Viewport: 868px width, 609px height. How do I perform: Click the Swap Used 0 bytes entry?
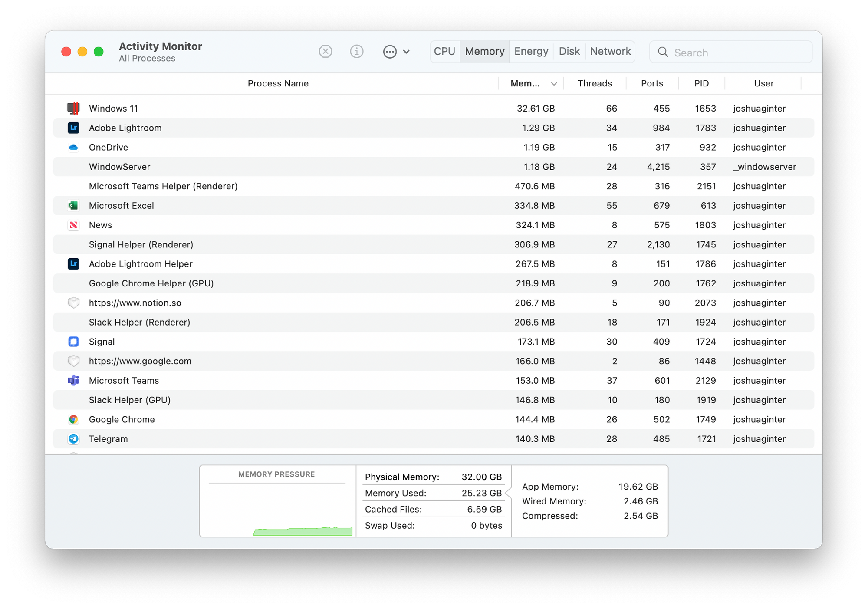click(433, 526)
